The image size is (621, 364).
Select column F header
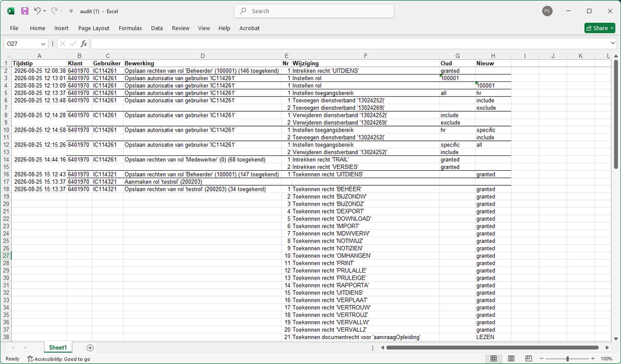366,56
